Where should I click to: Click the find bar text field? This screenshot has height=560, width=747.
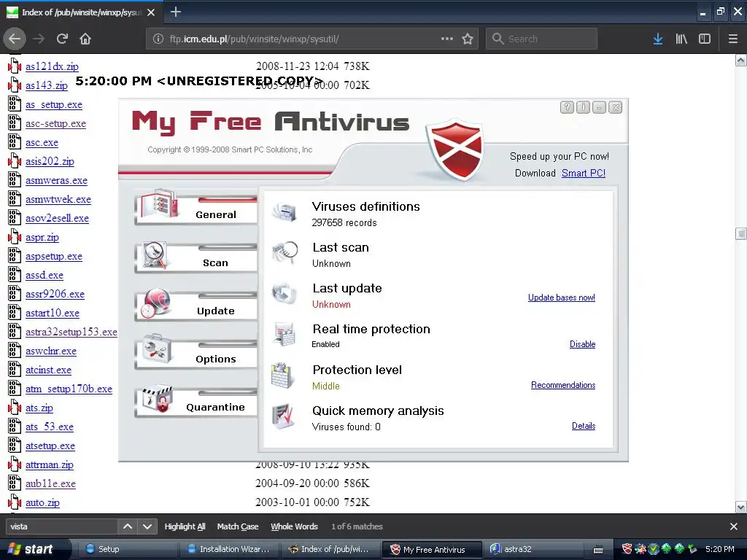[61, 526]
